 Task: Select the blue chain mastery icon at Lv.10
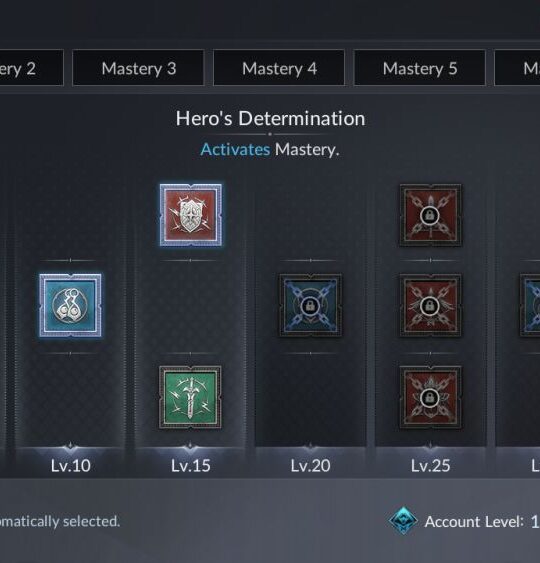pos(70,305)
